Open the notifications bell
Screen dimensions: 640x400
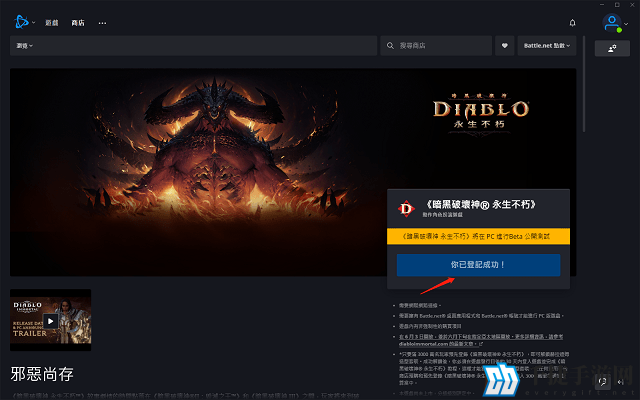tap(572, 23)
